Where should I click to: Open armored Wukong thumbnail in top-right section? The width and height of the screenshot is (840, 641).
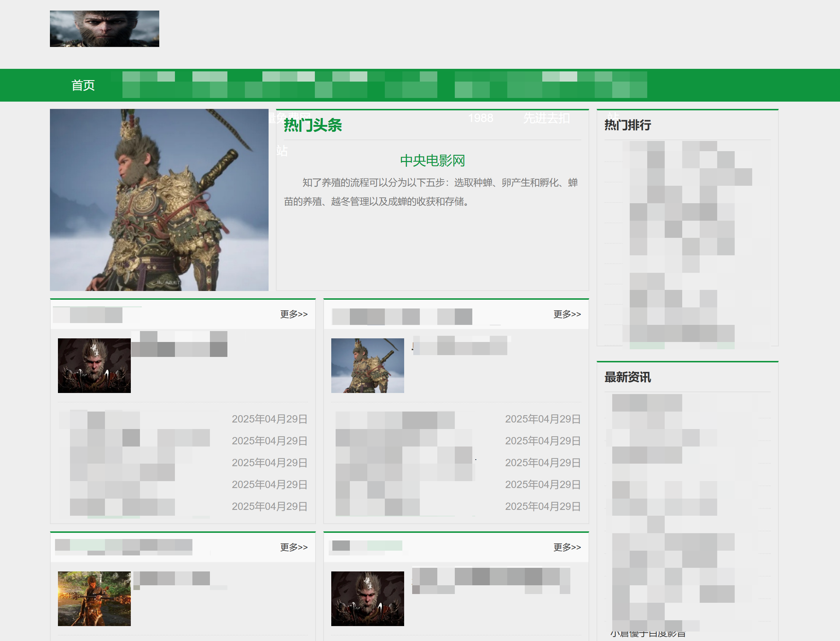tap(367, 366)
